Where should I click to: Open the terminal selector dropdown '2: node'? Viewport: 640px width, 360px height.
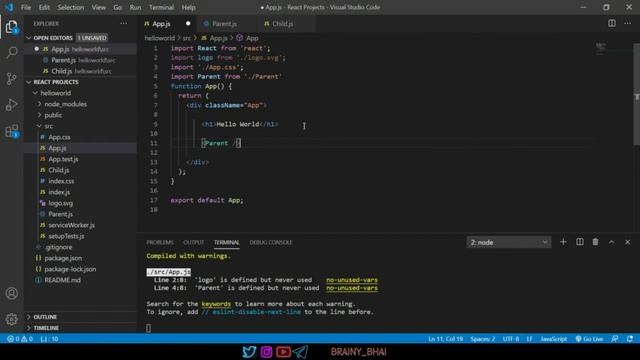pyautogui.click(x=509, y=242)
